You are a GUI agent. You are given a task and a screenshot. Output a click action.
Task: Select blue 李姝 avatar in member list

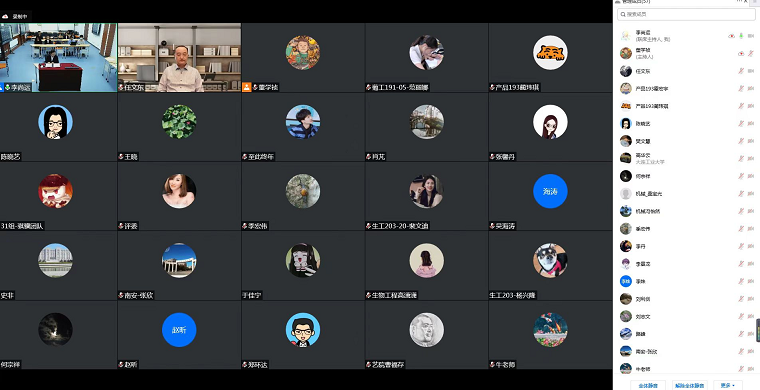(x=626, y=281)
